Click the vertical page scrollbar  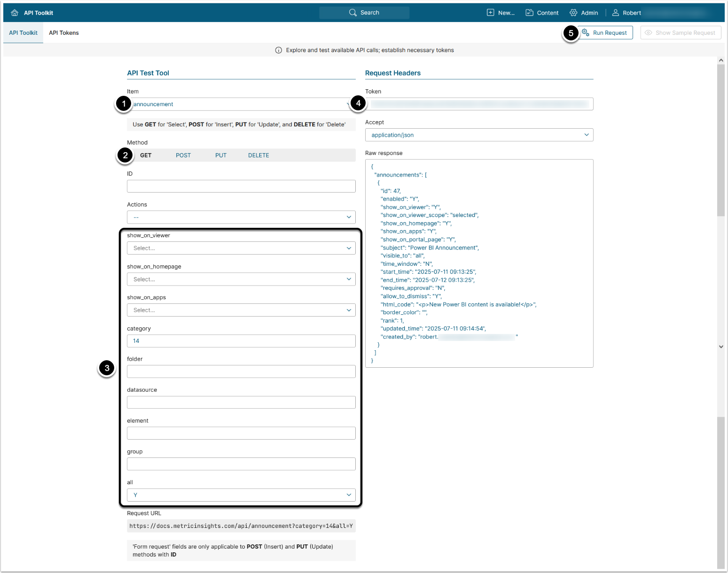720,141
